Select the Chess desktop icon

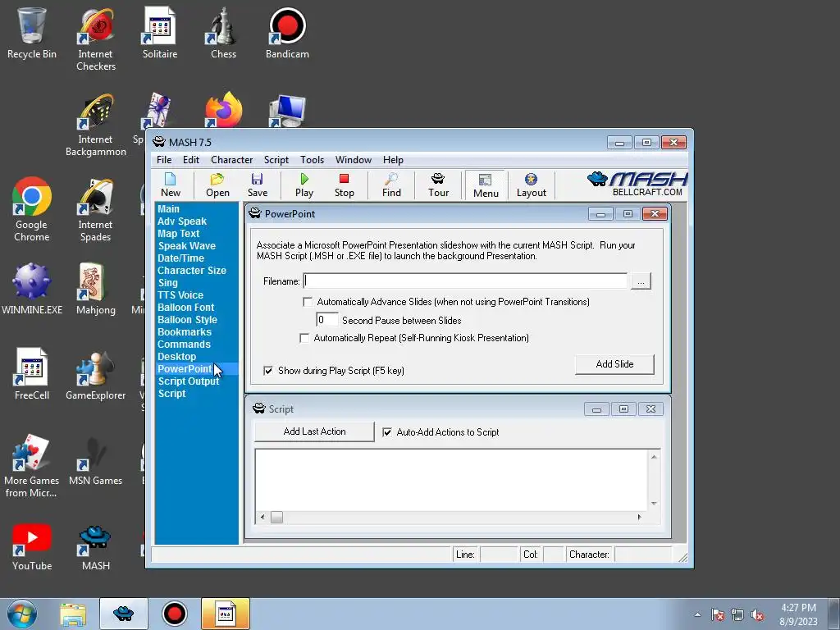point(223,33)
